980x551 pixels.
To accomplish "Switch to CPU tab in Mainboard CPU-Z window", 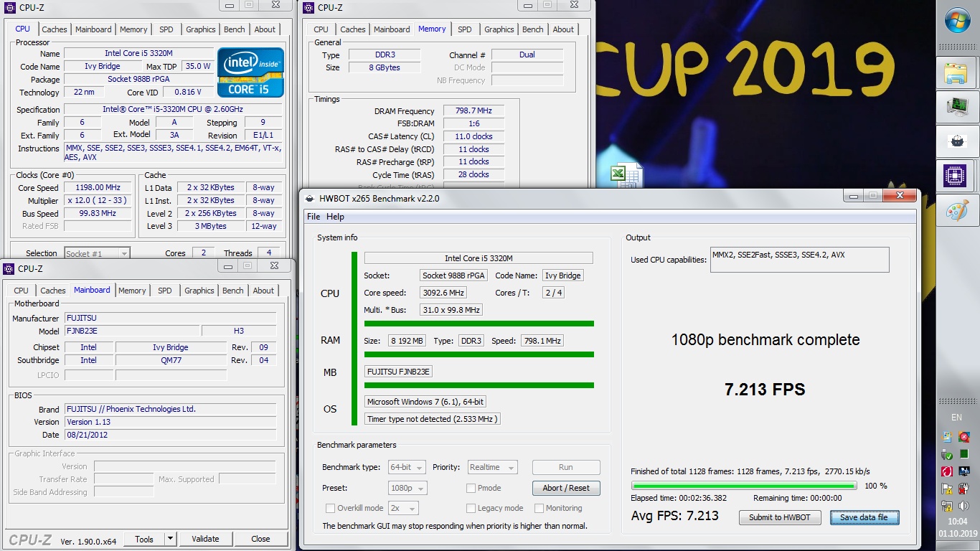I will [x=22, y=291].
